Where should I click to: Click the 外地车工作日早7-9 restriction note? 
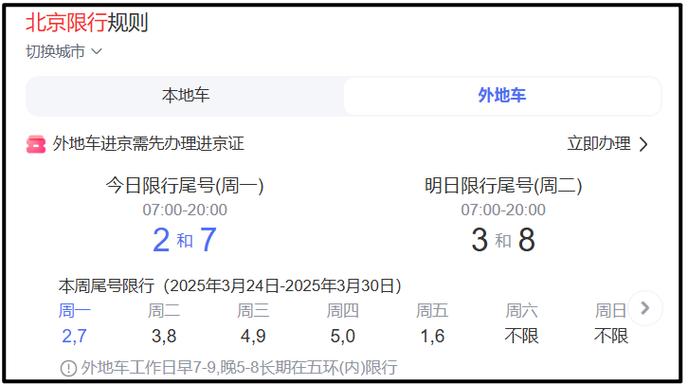pos(239,368)
